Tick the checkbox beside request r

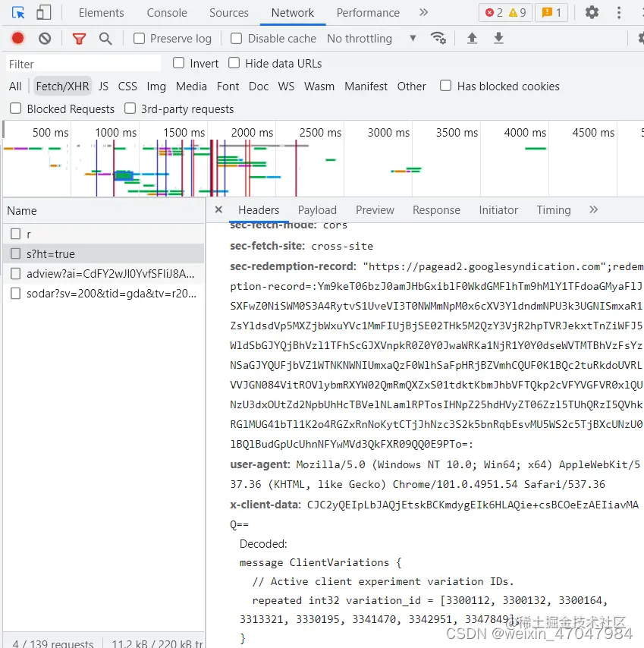point(16,234)
